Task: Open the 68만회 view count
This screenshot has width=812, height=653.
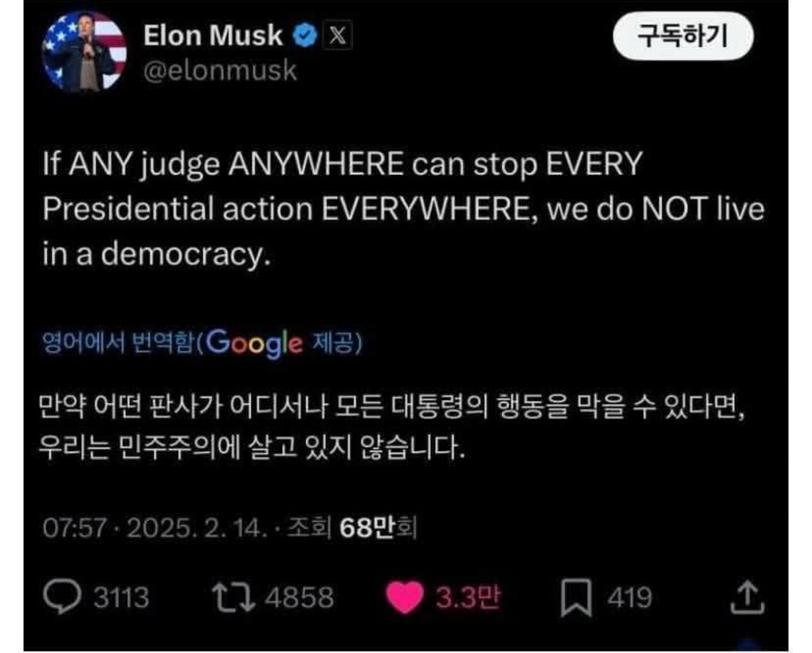Action: click(377, 528)
